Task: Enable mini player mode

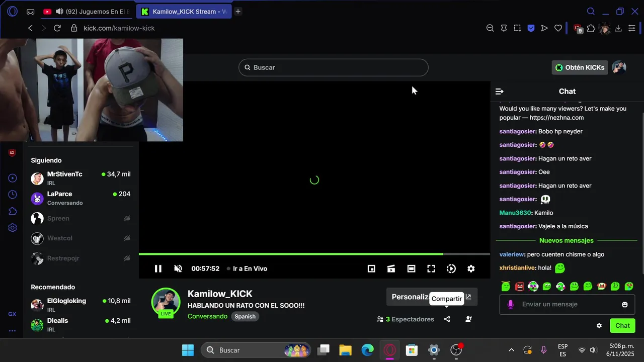Action: [371, 268]
